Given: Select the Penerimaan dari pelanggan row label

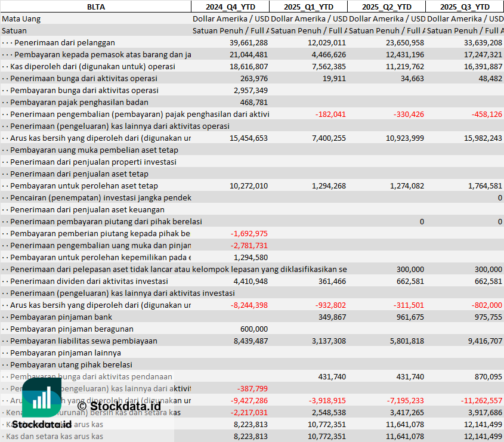Looking at the screenshot, I should pyautogui.click(x=64, y=42).
